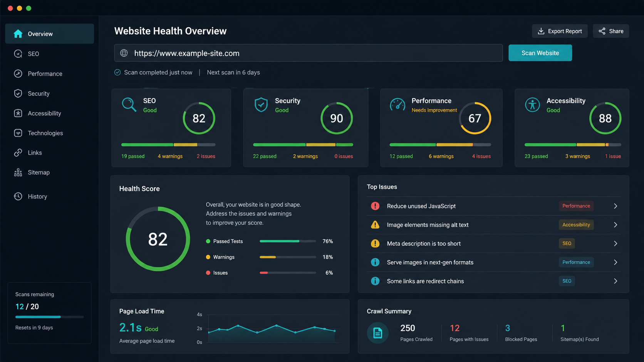
Task: Click '12 Pages with Issues' in Crawl Summary
Action: (x=469, y=333)
